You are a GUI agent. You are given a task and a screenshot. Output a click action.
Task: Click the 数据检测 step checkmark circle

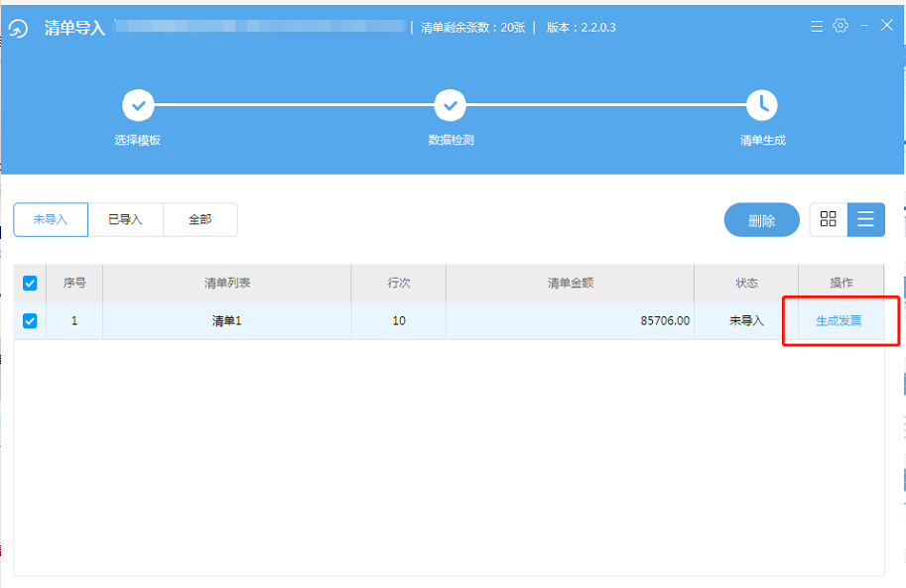[450, 104]
